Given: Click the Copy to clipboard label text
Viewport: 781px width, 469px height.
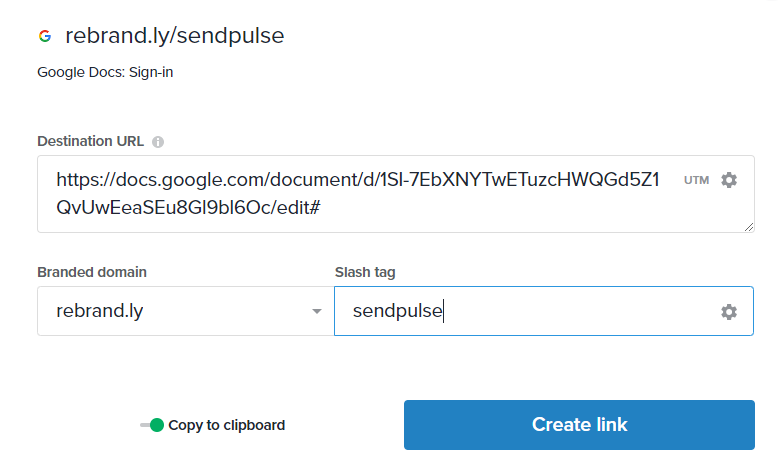Looking at the screenshot, I should click(x=226, y=425).
